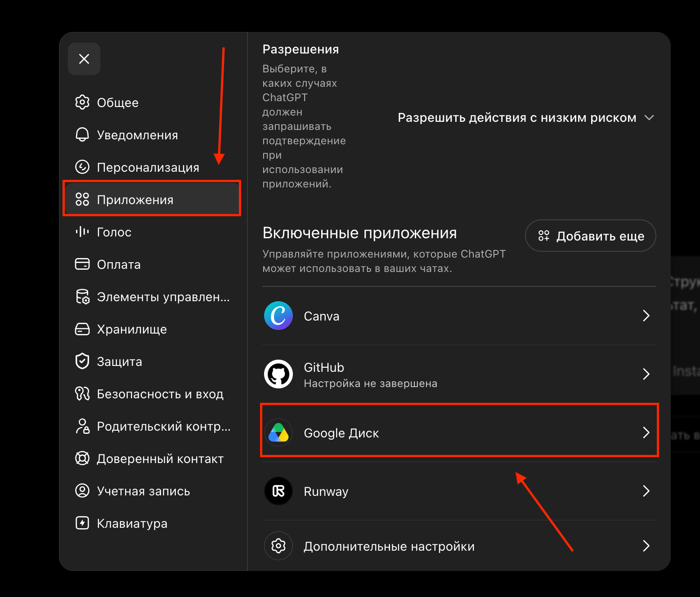Open the Защита section label
This screenshot has width=700, height=597.
click(x=120, y=361)
